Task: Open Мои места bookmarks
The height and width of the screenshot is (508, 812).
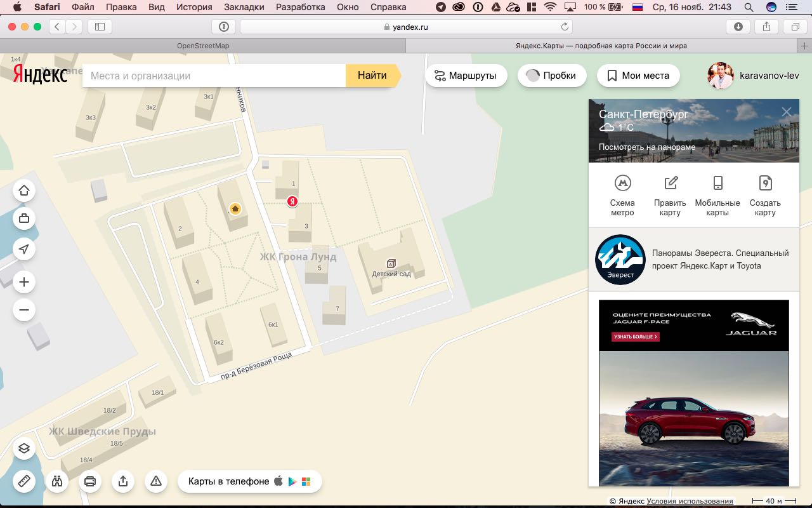Action: (638, 76)
